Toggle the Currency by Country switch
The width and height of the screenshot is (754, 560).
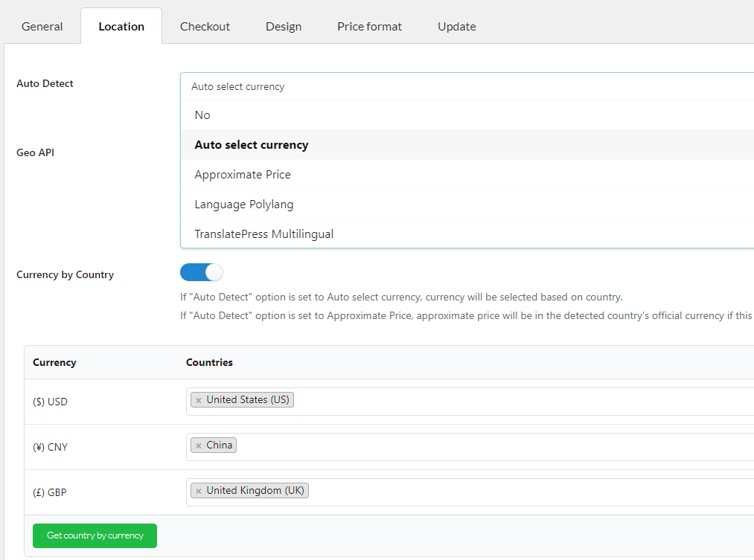pyautogui.click(x=202, y=272)
